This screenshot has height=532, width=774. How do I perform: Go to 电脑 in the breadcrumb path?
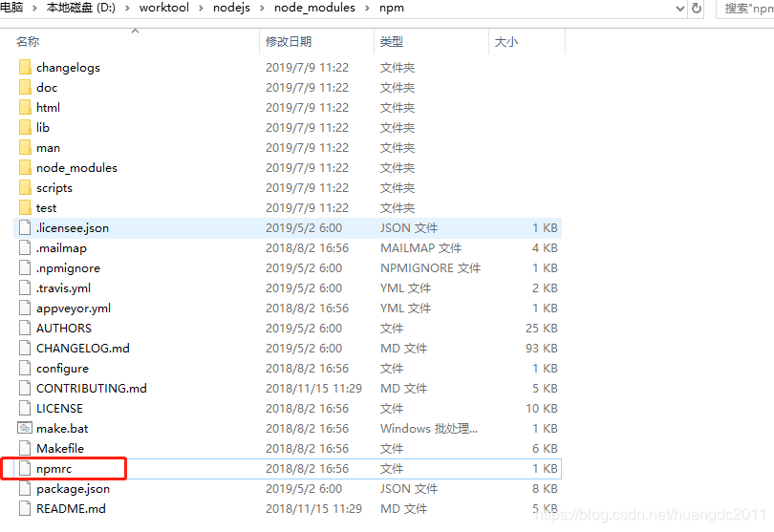click(11, 8)
